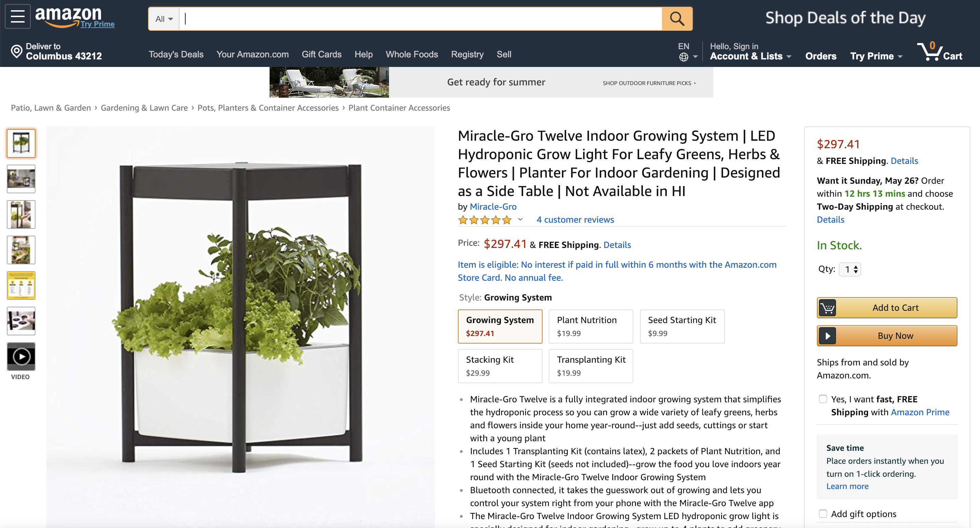Go to Whole Foods menu item

click(x=412, y=54)
